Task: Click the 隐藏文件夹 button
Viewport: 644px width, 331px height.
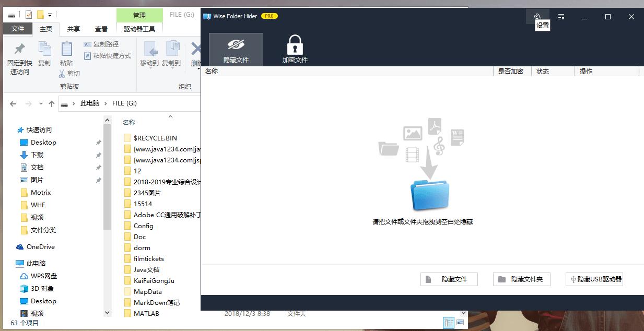Action: pyautogui.click(x=522, y=279)
